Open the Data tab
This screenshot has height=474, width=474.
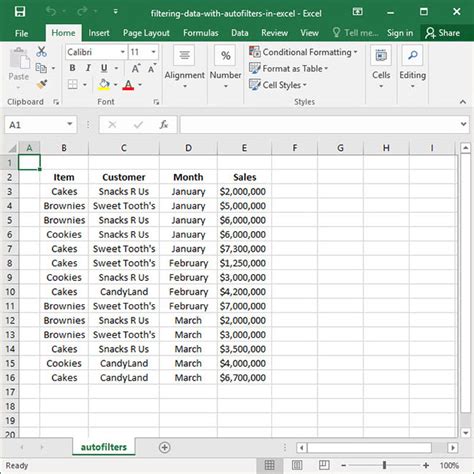(240, 33)
